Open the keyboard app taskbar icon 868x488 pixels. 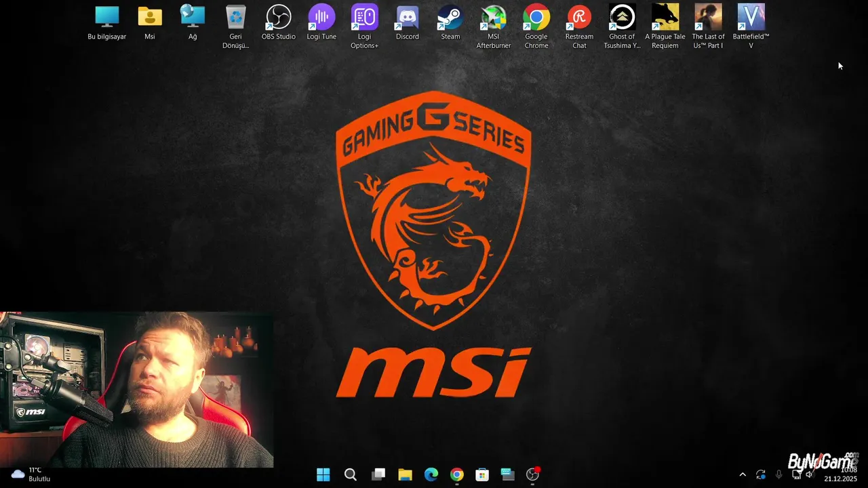507,474
